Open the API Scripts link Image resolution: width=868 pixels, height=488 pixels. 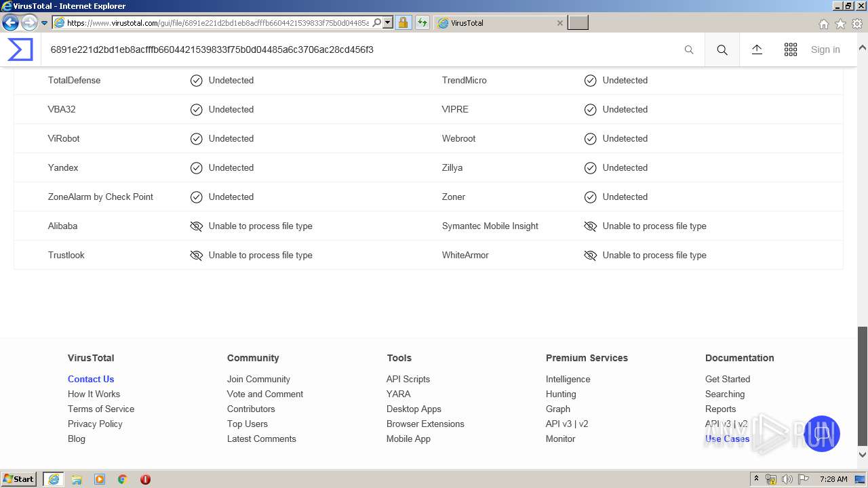click(408, 379)
